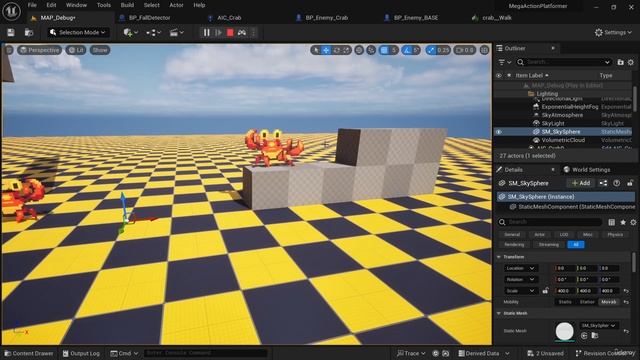
Task: Switch to the BP_FallDetector tab
Action: pos(149,18)
